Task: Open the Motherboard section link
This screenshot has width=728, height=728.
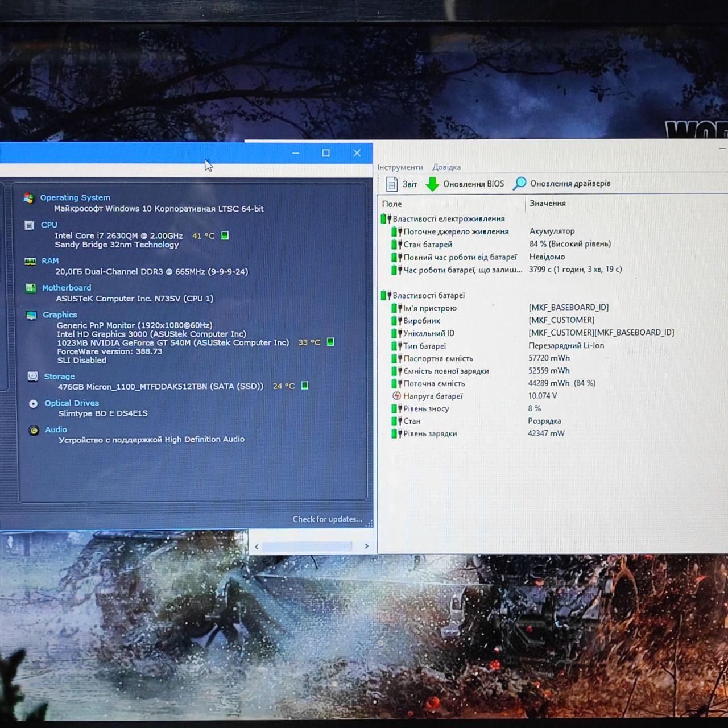Action: (67, 288)
